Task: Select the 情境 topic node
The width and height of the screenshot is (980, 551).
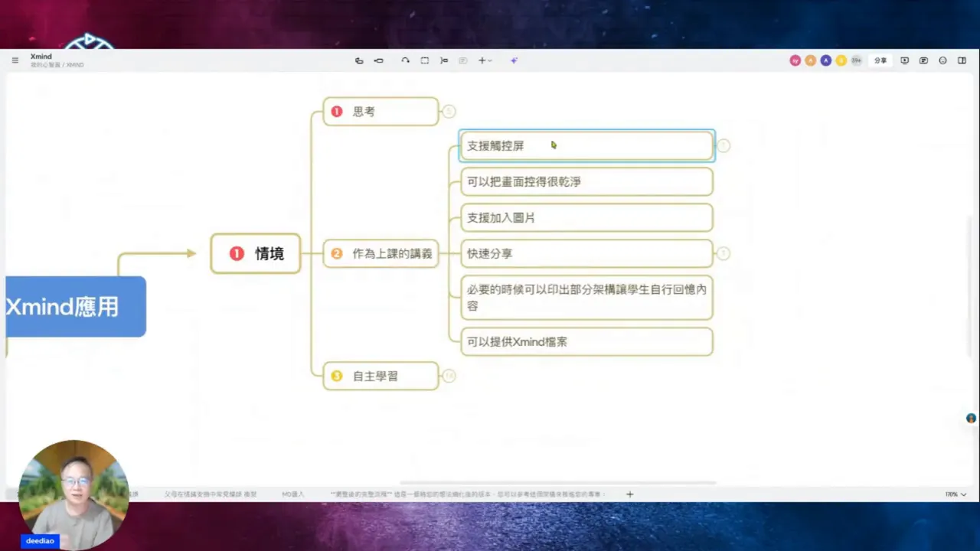Action: click(256, 253)
